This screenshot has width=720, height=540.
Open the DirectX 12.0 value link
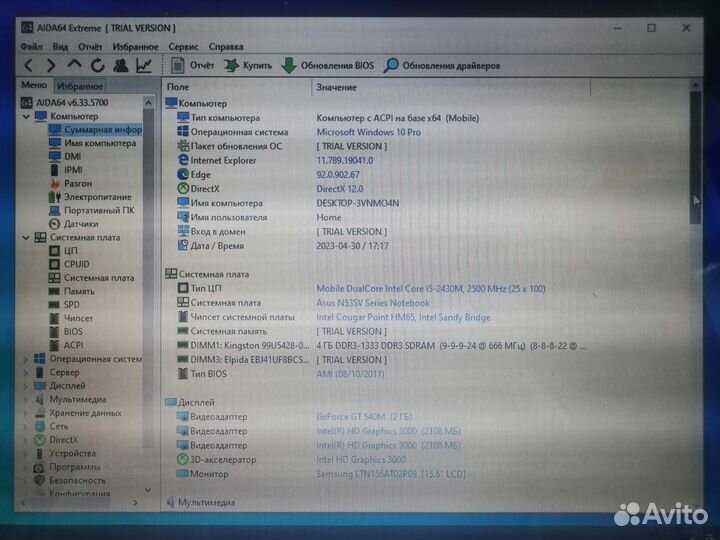340,189
